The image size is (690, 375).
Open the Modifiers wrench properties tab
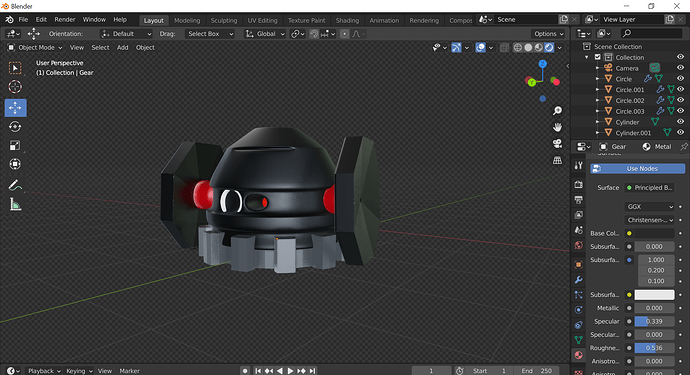(x=579, y=279)
